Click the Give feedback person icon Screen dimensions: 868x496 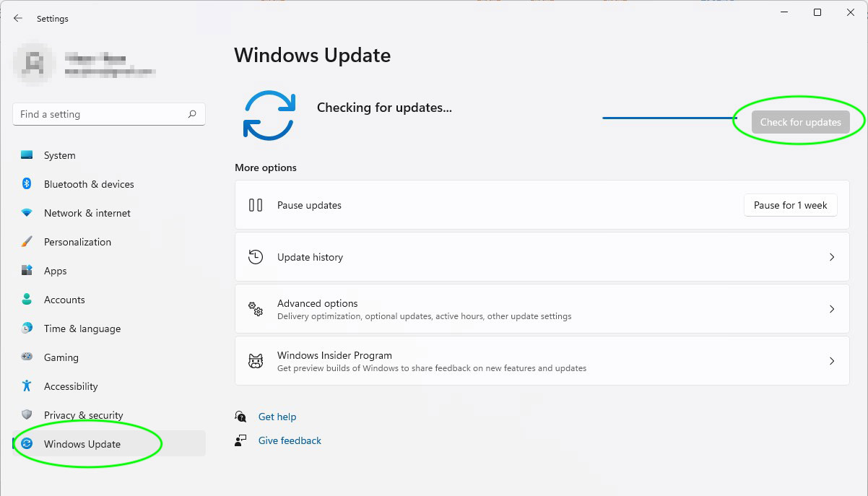pyautogui.click(x=240, y=440)
